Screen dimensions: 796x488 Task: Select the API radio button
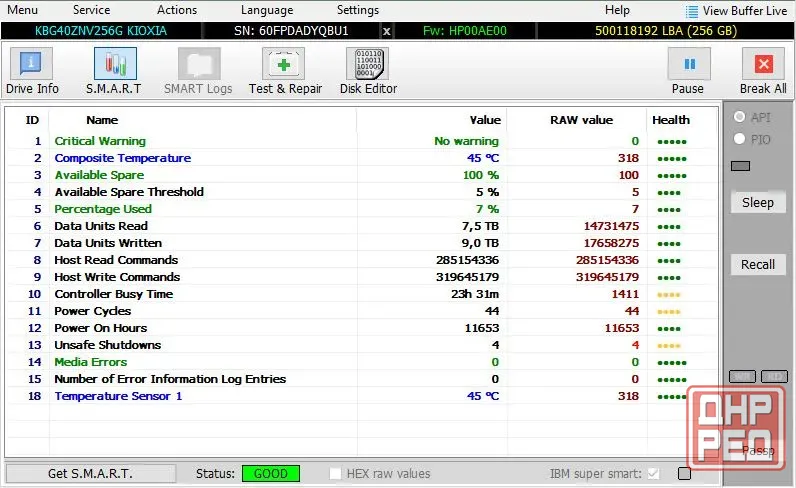pos(740,117)
